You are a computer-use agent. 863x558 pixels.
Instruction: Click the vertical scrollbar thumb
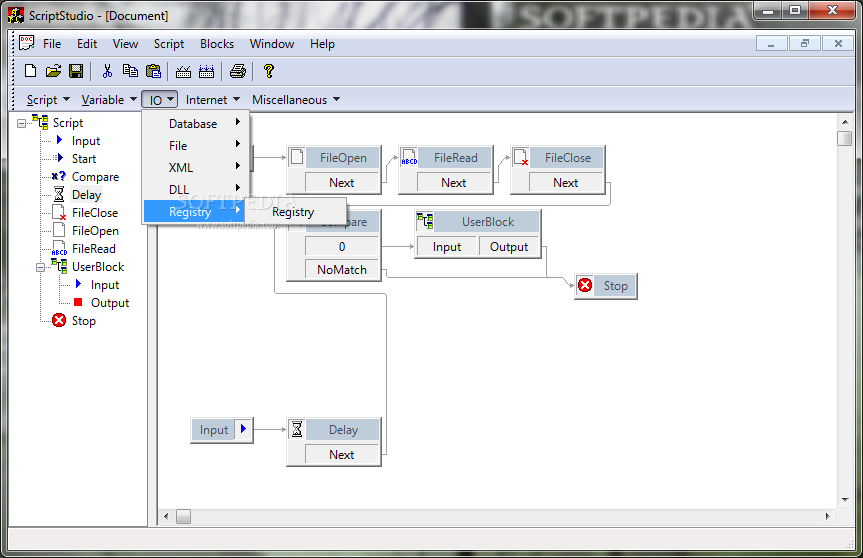[x=845, y=138]
